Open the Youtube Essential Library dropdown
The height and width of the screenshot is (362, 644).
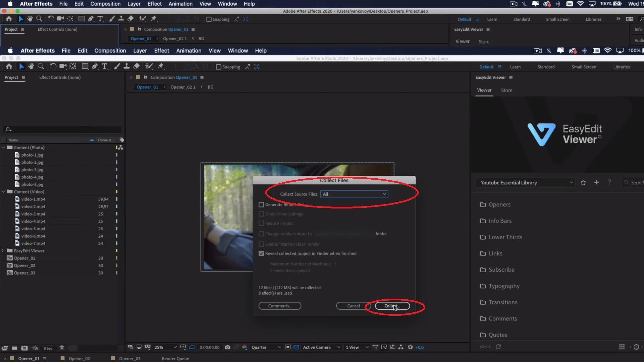click(x=526, y=182)
